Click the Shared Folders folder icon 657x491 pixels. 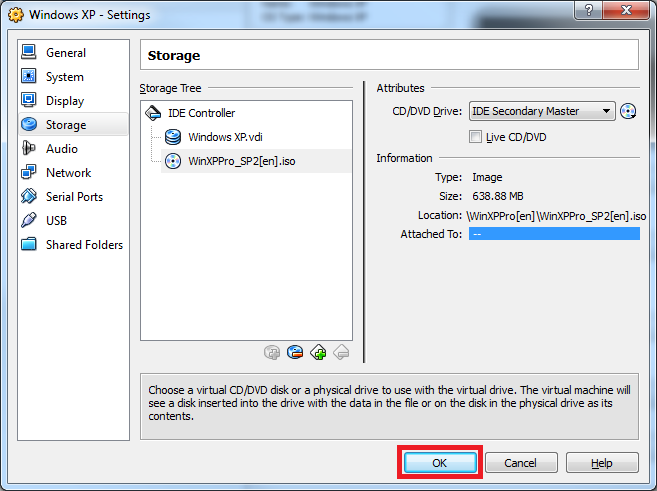(x=29, y=243)
